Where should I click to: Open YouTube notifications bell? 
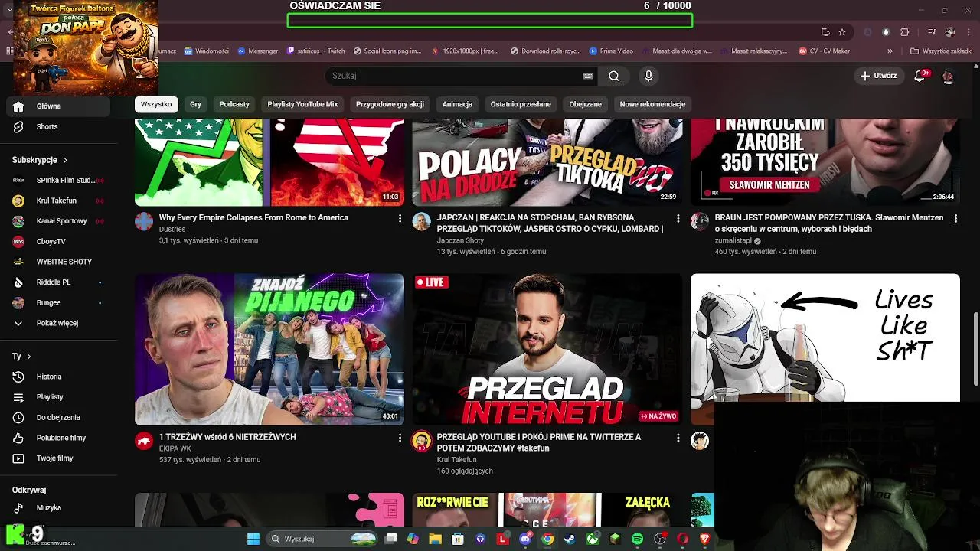[921, 76]
